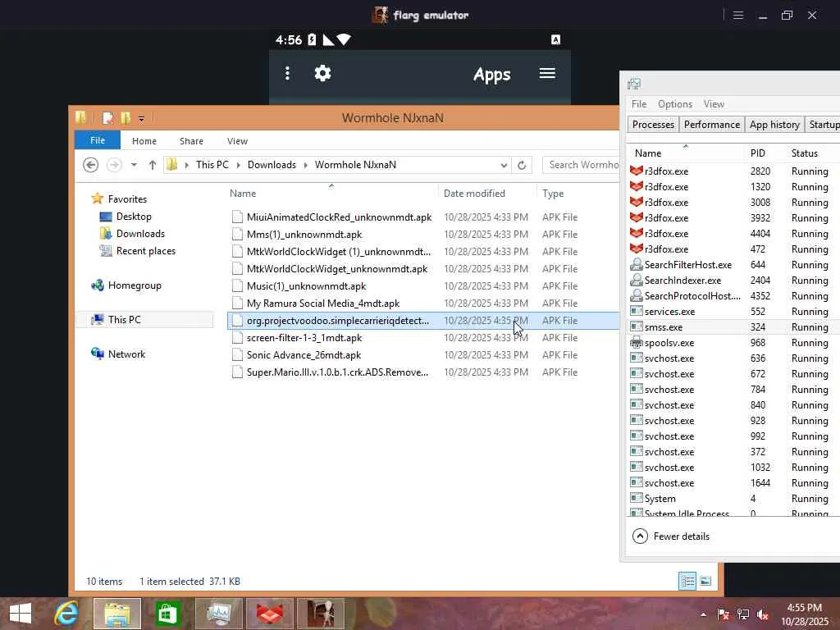Expand the address bar history dropdown
The height and width of the screenshot is (630, 840).
click(x=504, y=165)
